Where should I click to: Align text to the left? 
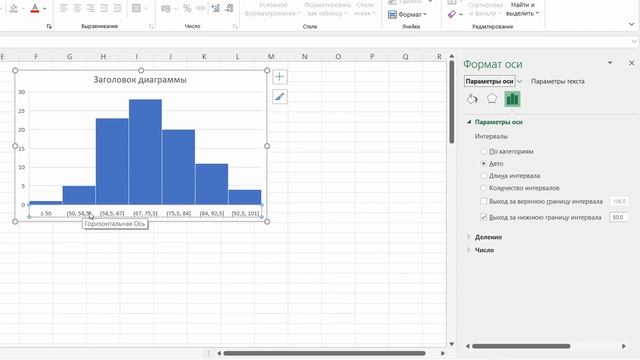point(64,8)
